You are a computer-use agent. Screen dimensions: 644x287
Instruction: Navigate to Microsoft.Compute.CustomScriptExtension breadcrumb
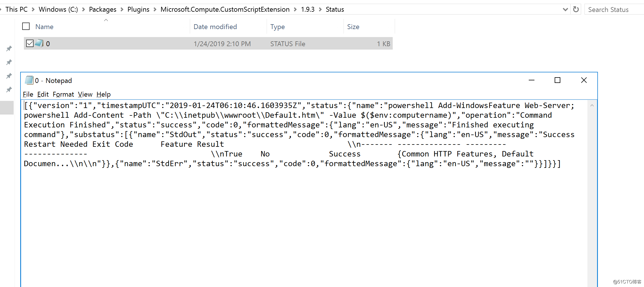[x=225, y=9]
